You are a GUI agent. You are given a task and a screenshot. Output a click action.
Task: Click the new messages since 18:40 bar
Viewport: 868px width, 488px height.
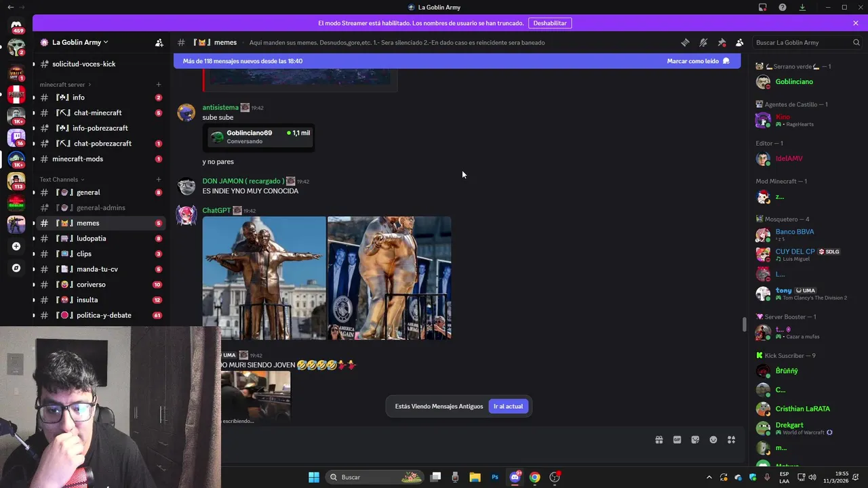pos(457,61)
